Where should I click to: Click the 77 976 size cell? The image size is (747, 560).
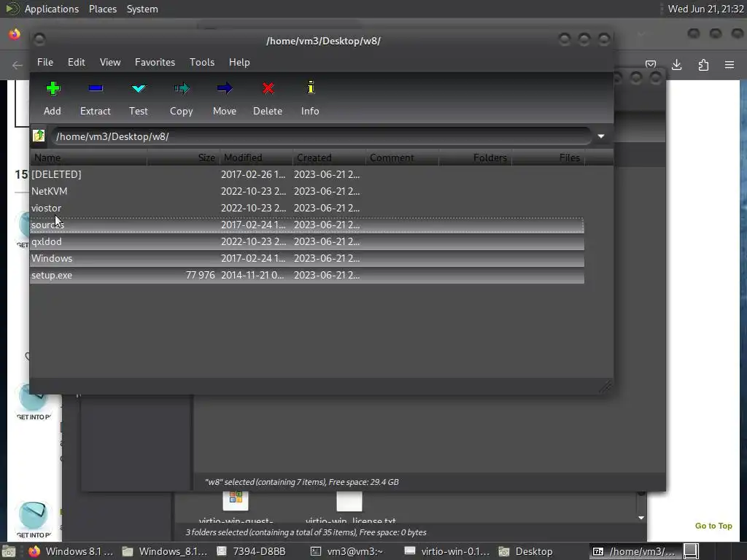pos(200,275)
